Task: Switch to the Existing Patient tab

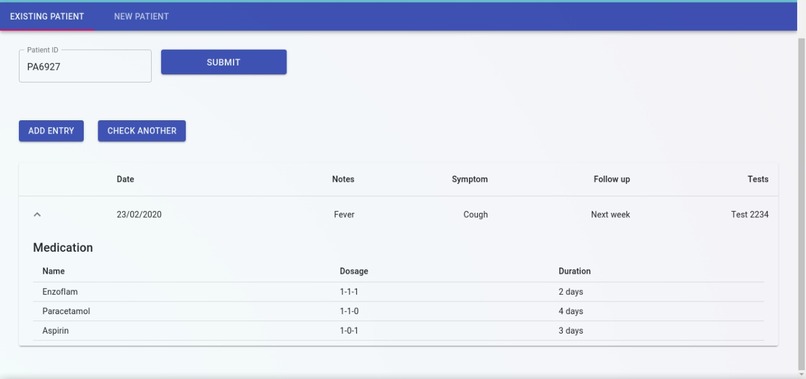Action: point(47,16)
